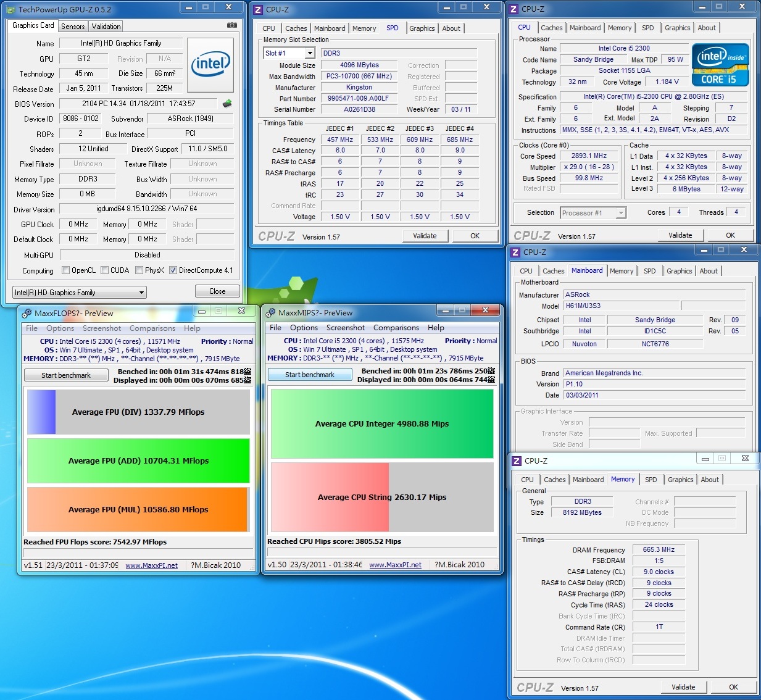
Task: Click Validate in the CPU-Z Memory window
Action: [683, 687]
